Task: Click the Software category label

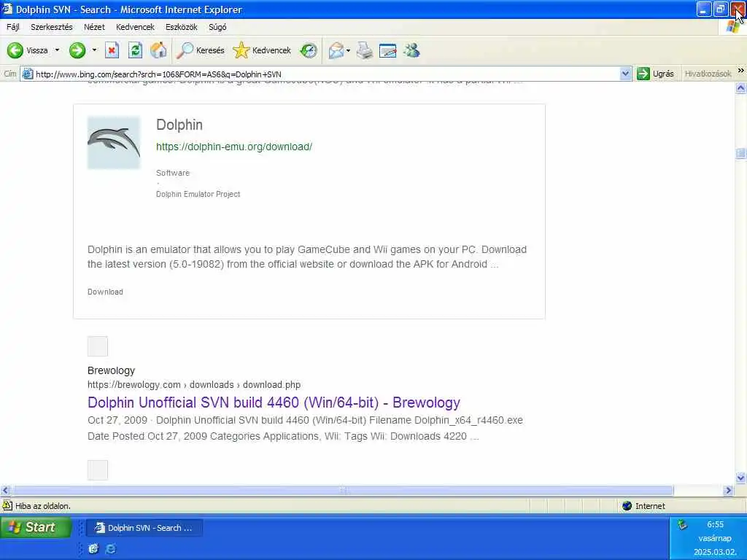Action: coord(172,173)
